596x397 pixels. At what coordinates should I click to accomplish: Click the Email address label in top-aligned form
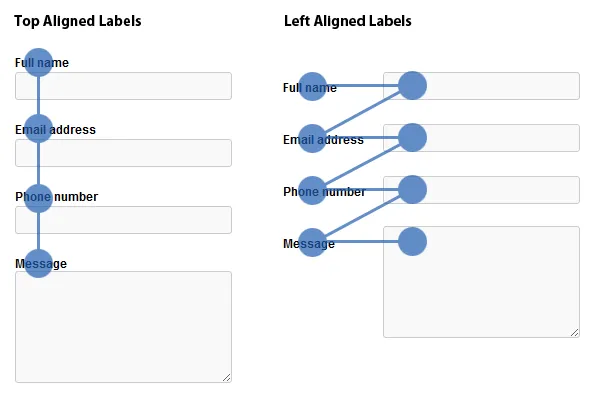click(55, 130)
